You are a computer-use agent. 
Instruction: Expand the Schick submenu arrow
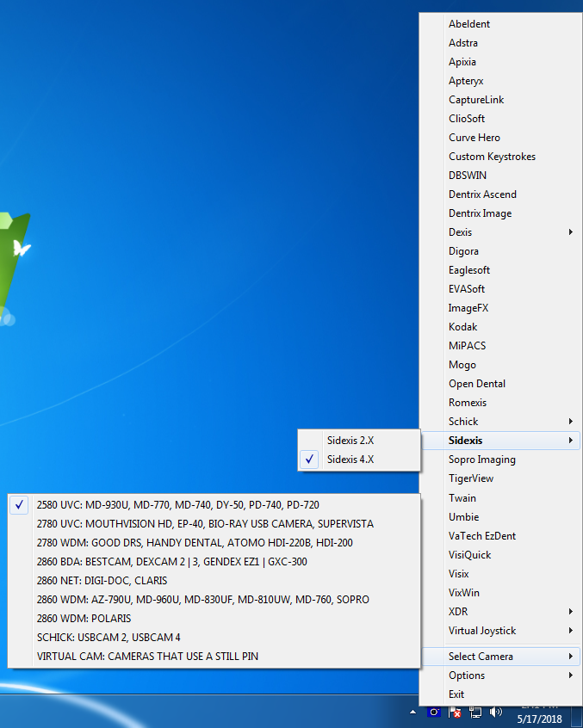[570, 421]
